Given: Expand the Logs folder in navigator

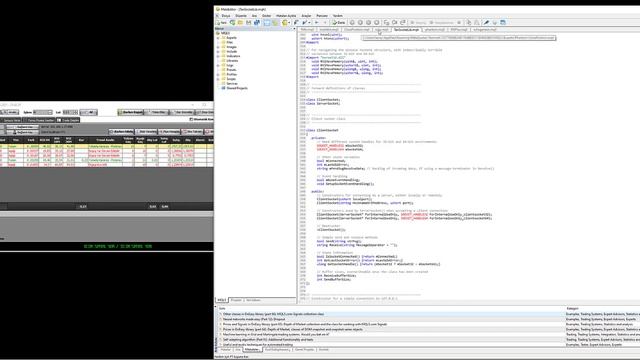Looking at the screenshot, I should point(218,65).
